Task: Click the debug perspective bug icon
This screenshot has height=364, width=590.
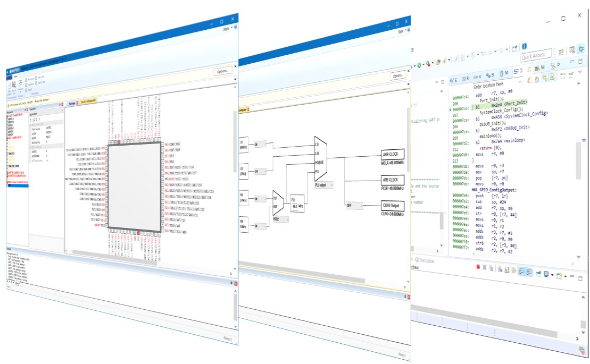Action: 581,49
